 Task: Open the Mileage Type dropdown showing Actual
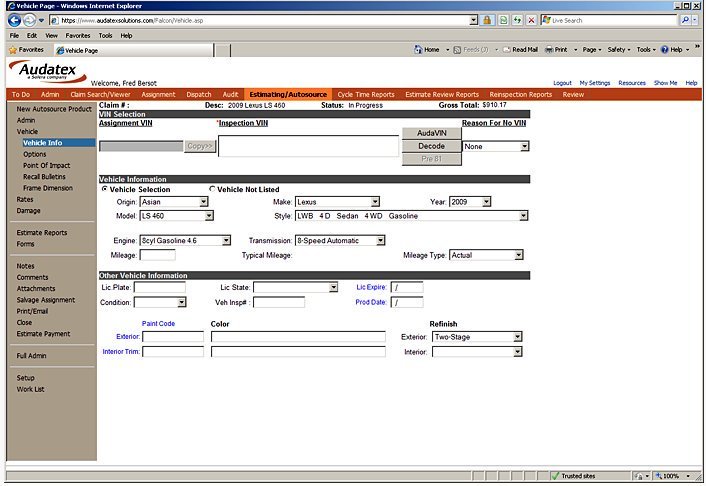(x=486, y=255)
